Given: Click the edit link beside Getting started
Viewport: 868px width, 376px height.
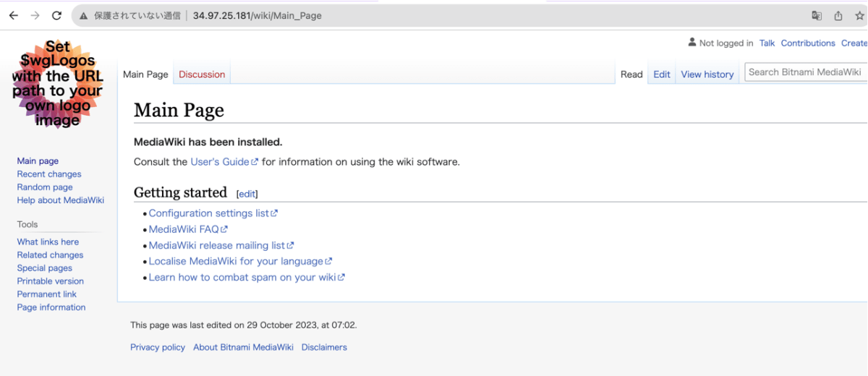Looking at the screenshot, I should 247,194.
